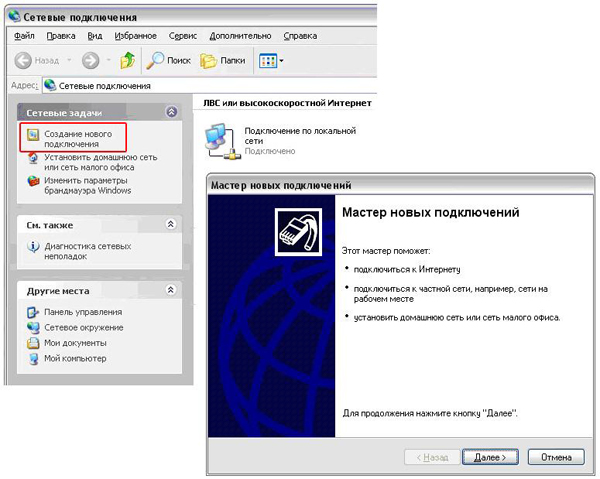This screenshot has width=600, height=479.
Task: Open the Вид menu
Action: tap(95, 36)
